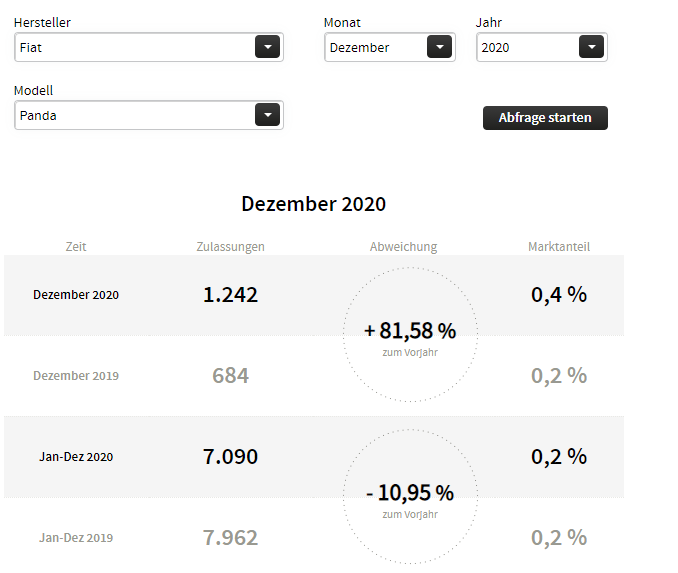This screenshot has height=573, width=678.
Task: Open the month field showing Dezember
Action: pos(375,47)
